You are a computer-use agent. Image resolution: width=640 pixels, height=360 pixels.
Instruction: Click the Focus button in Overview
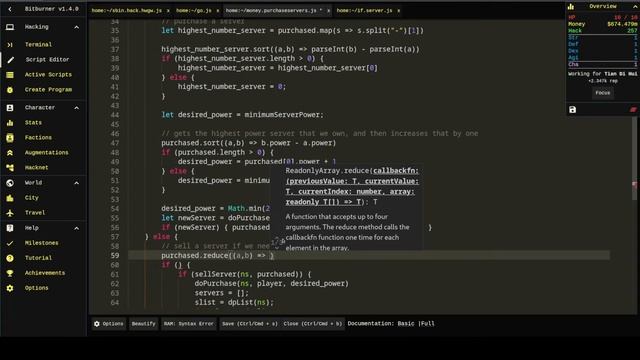point(602,93)
